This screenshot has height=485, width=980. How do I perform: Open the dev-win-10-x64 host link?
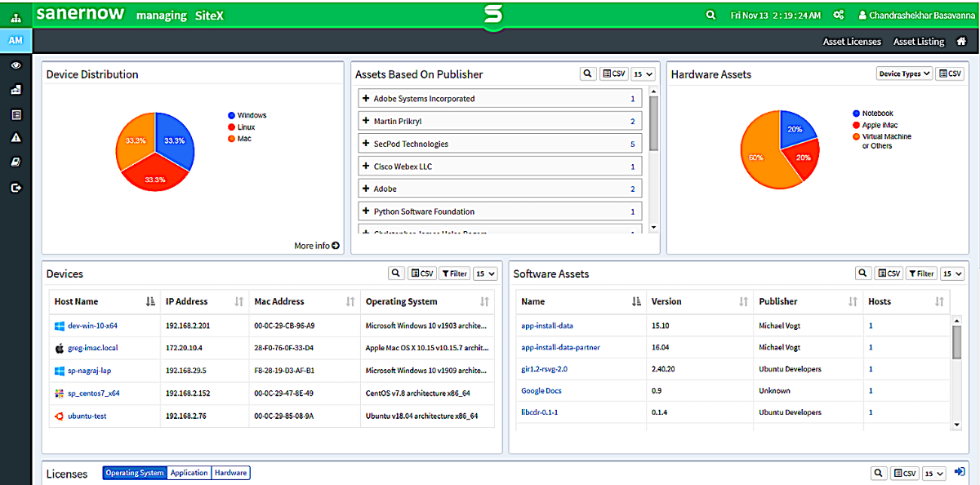point(92,326)
